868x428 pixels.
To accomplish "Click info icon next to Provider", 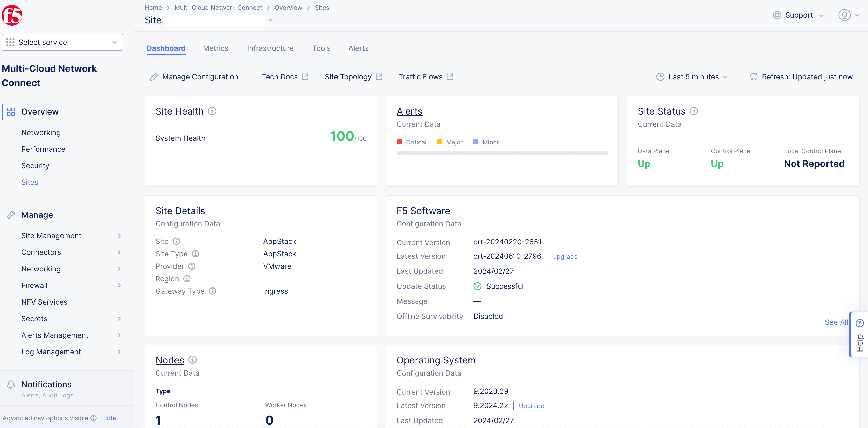I will [x=192, y=266].
